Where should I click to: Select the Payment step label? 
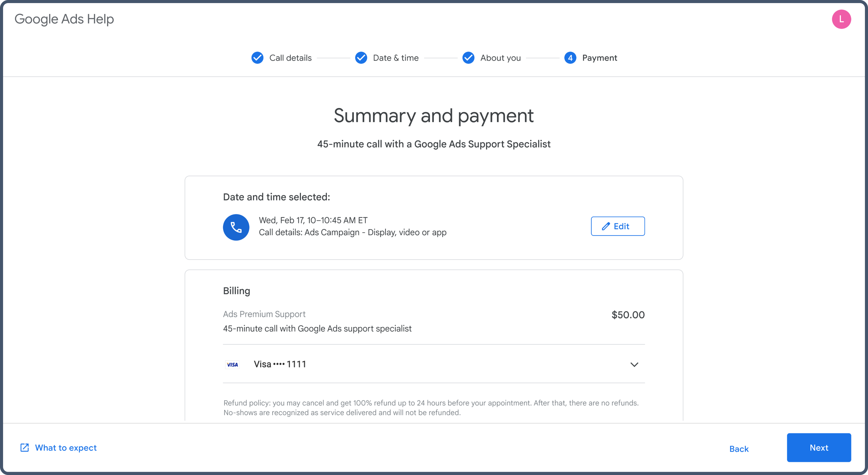coord(600,58)
